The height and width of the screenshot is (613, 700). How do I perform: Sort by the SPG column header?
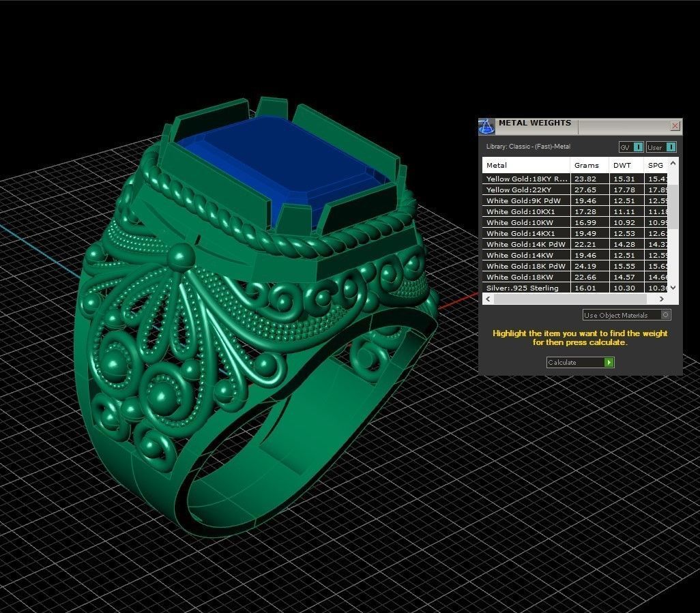click(656, 165)
